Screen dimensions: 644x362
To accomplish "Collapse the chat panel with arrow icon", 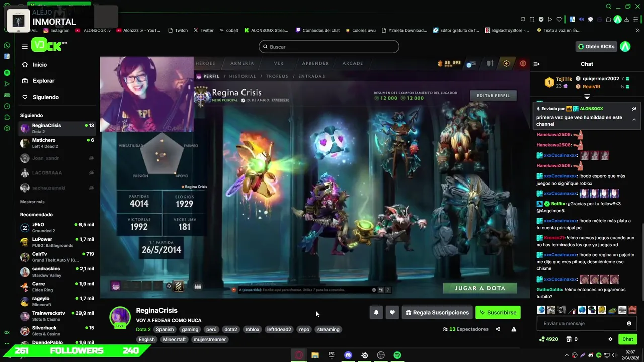I will pyautogui.click(x=536, y=64).
